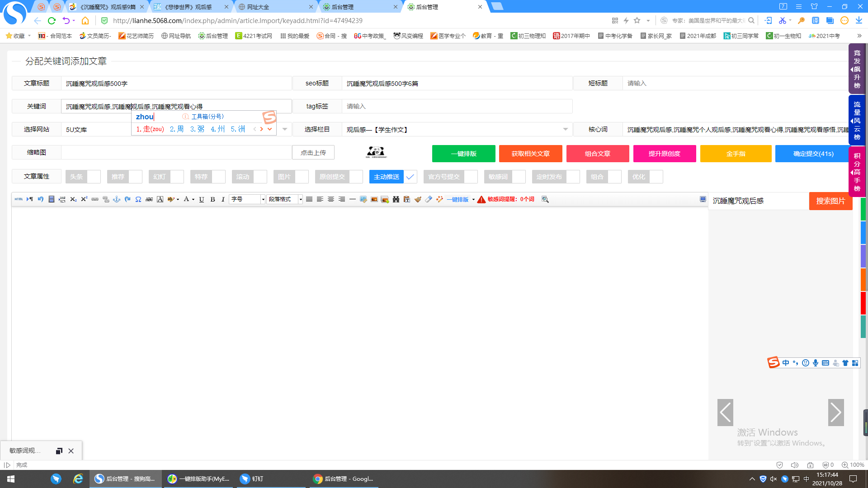Select IME candidate 2 周
The width and height of the screenshot is (868, 488).
click(177, 129)
